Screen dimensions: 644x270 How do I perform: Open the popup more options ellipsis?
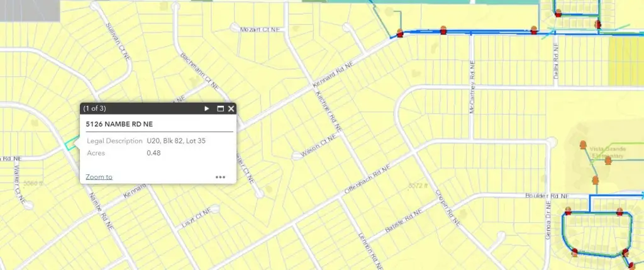point(220,177)
